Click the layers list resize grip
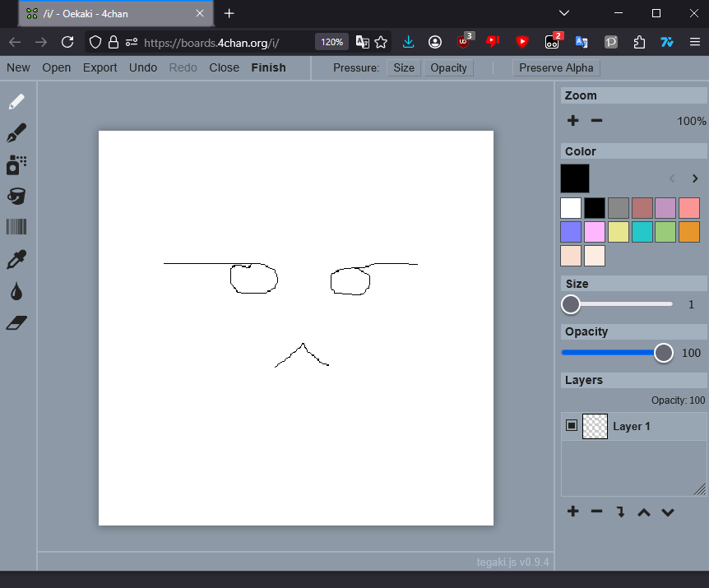This screenshot has width=709, height=588. [700, 489]
